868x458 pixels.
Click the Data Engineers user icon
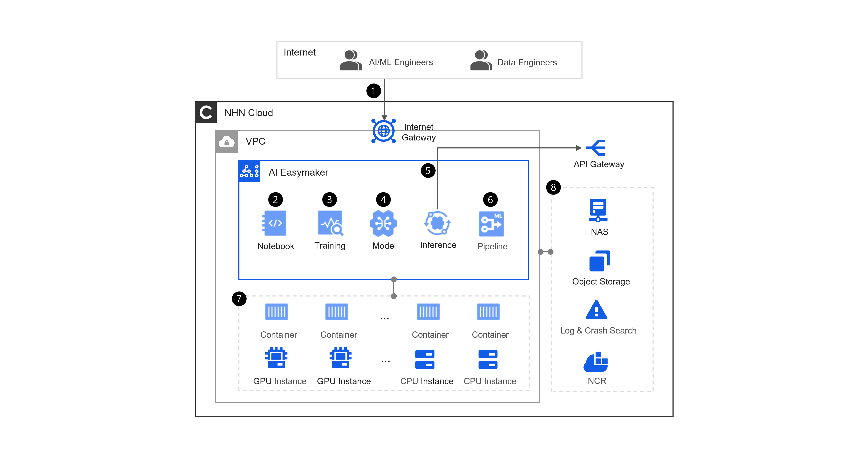[481, 60]
